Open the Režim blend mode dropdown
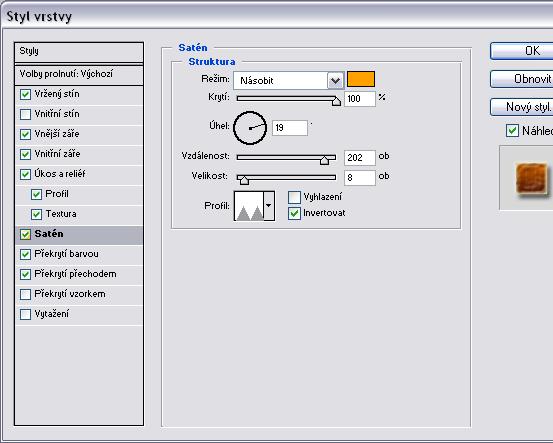553x443 pixels. (335, 81)
